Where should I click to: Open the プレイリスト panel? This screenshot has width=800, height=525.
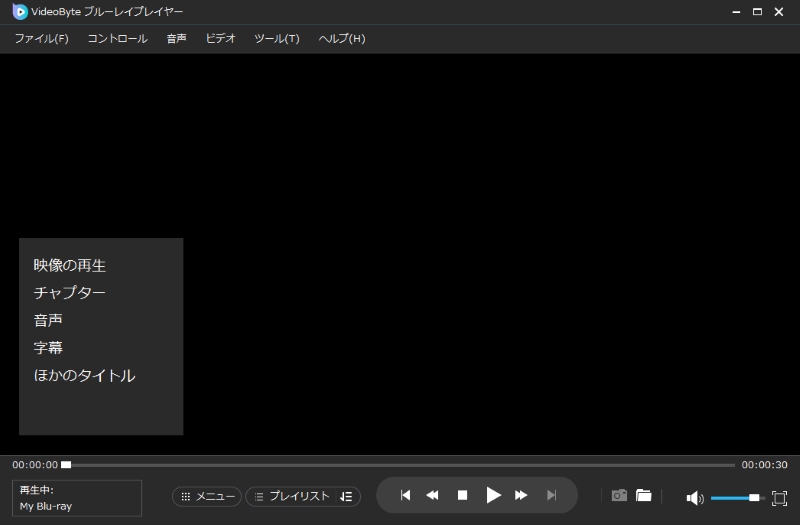pos(291,496)
